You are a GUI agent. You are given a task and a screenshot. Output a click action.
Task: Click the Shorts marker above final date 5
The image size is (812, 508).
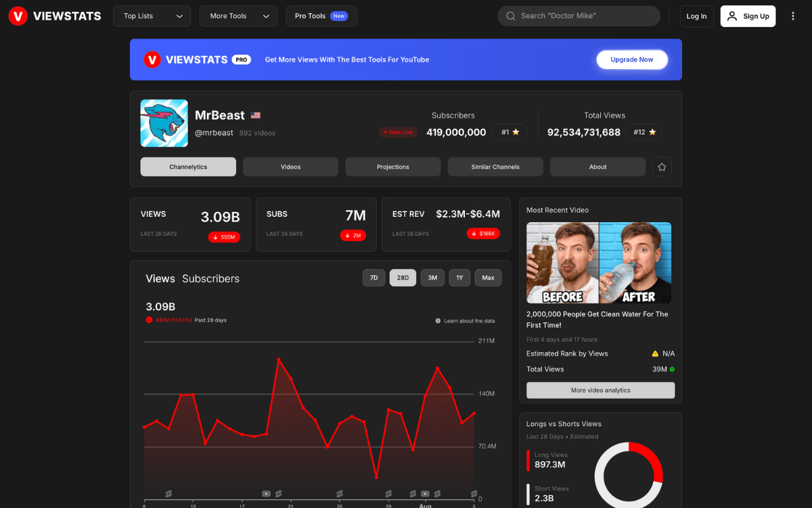click(474, 494)
